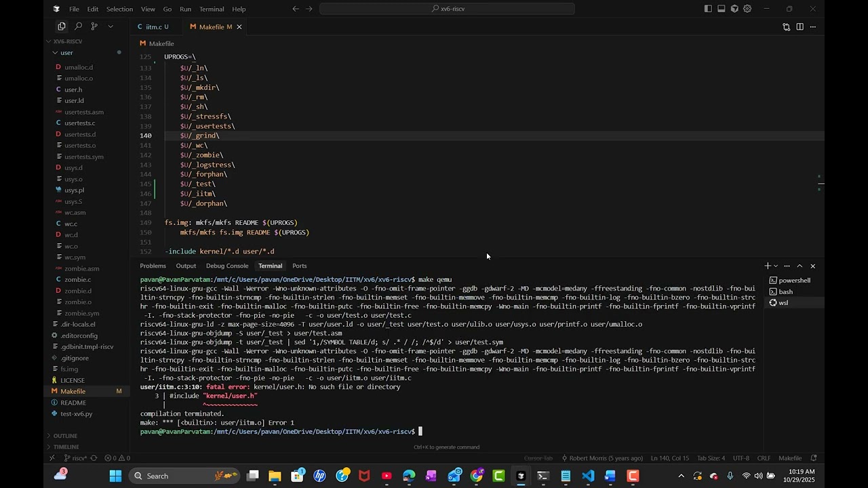Split the editor to the right

[800, 26]
